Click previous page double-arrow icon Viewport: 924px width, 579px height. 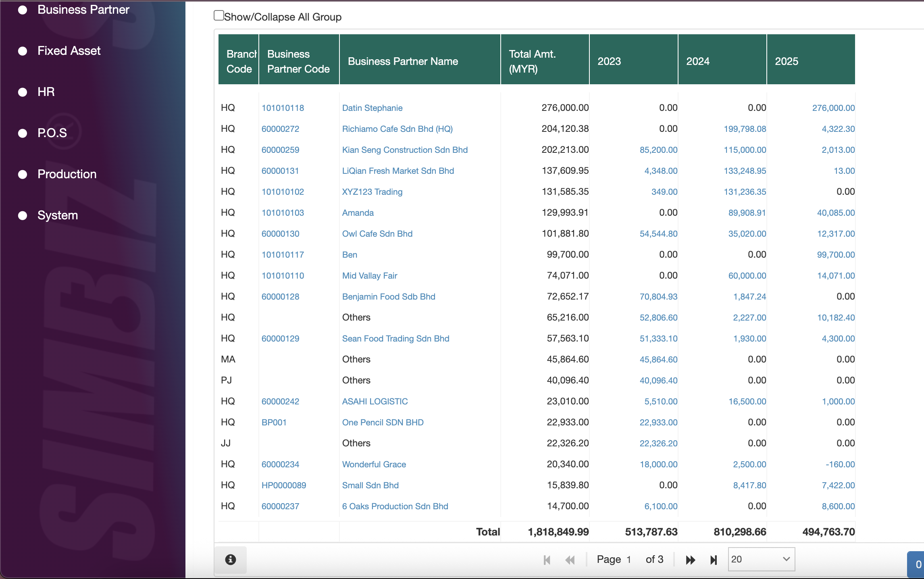(570, 560)
